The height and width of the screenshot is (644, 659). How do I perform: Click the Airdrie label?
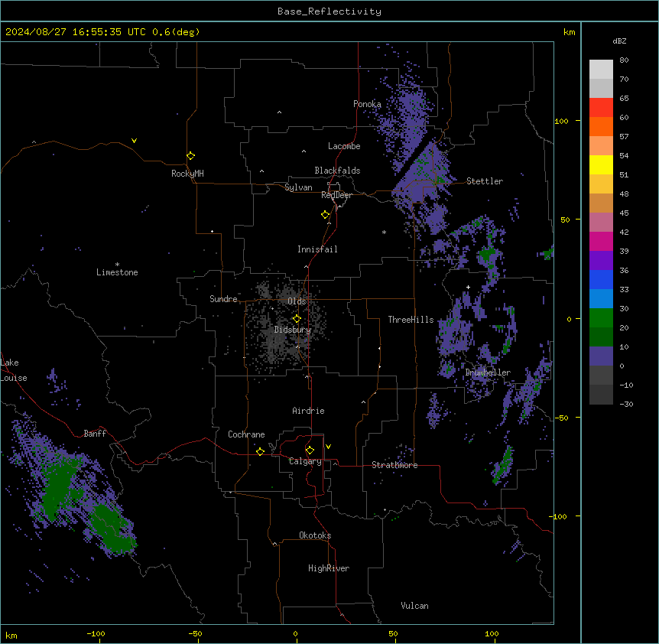pyautogui.click(x=309, y=411)
